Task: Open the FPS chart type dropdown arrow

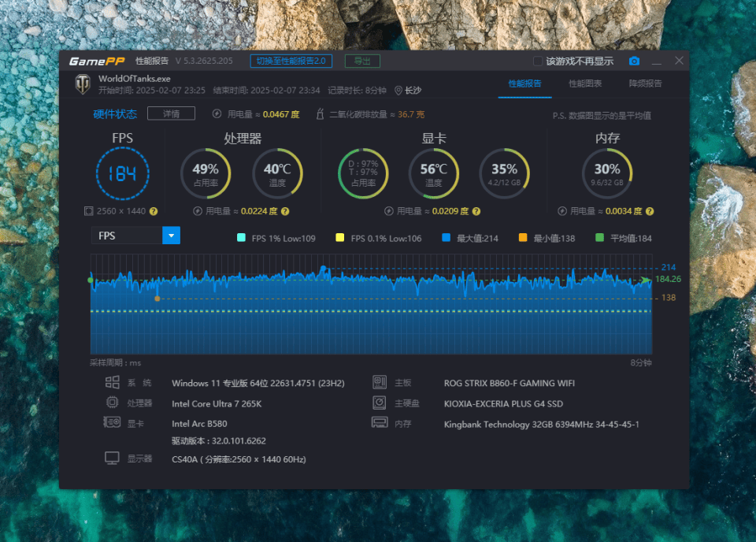Action: (171, 236)
